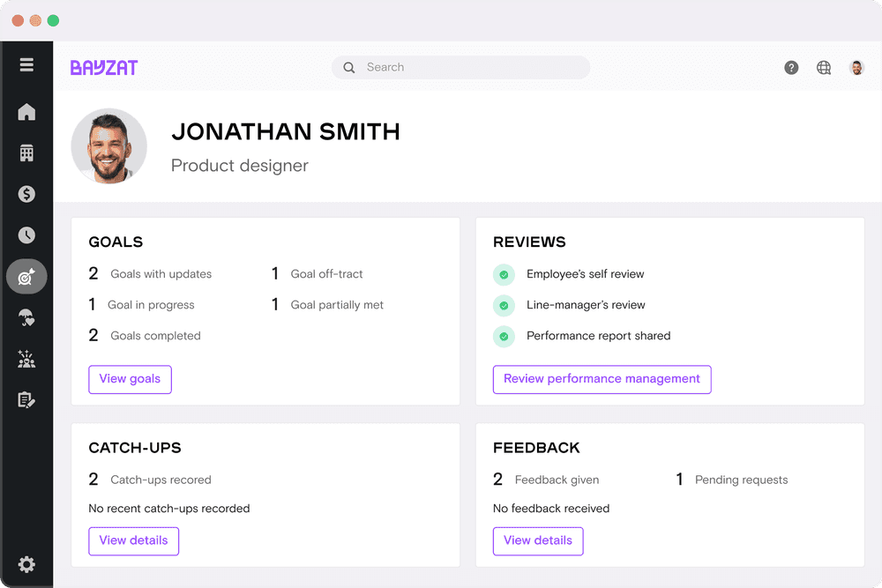Toggle the Line-manager's review checkmark
This screenshot has width=882, height=588.
pyautogui.click(x=504, y=305)
